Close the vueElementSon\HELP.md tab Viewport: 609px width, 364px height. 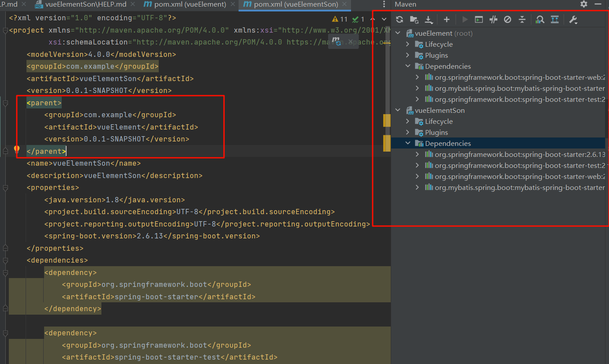point(133,4)
